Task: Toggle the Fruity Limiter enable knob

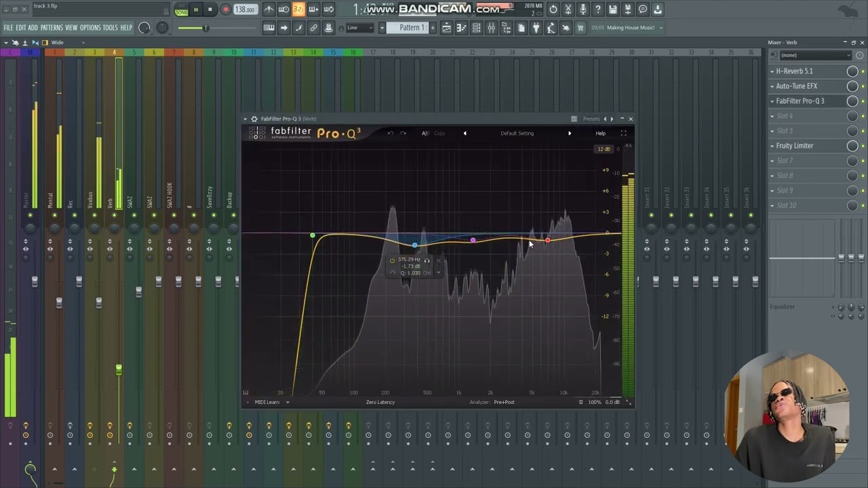Action: coord(852,146)
